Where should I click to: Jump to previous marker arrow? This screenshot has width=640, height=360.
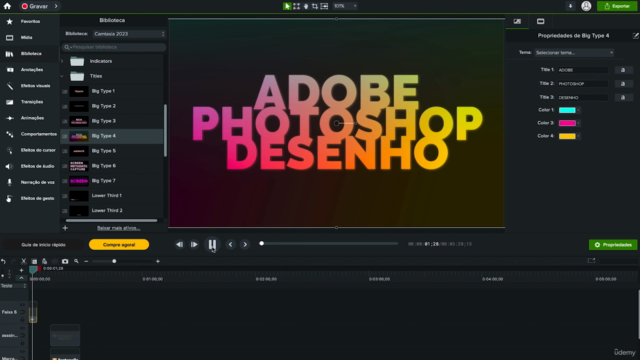[231, 244]
